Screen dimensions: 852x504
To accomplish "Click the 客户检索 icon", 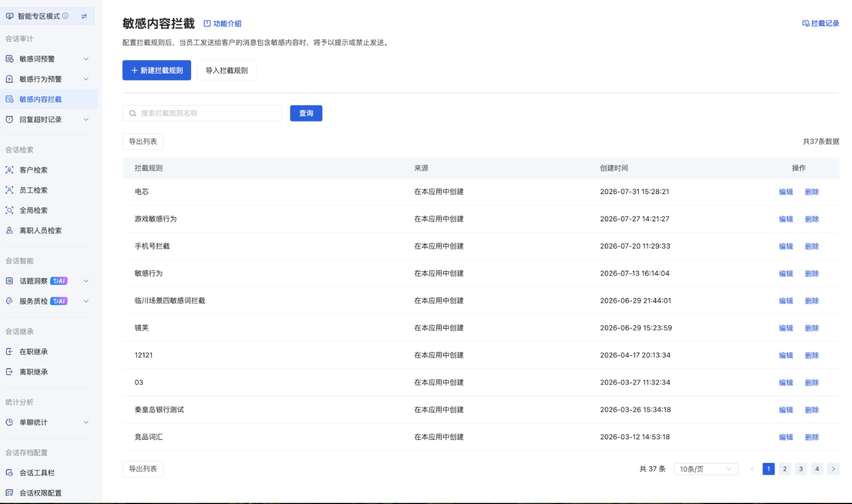I will (9, 170).
